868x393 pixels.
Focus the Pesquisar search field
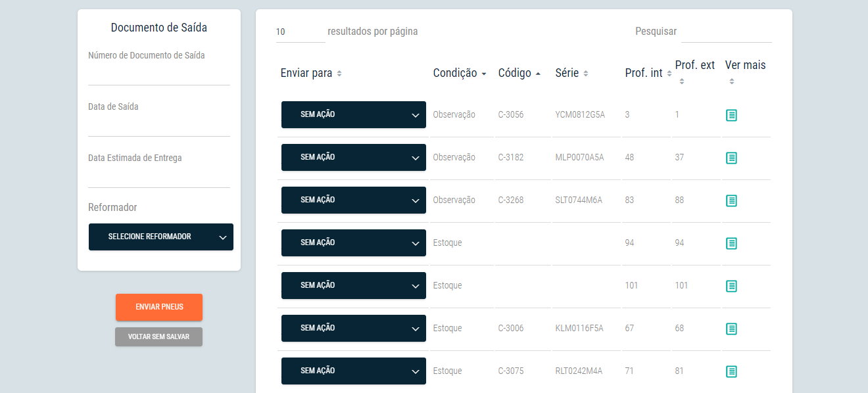727,32
